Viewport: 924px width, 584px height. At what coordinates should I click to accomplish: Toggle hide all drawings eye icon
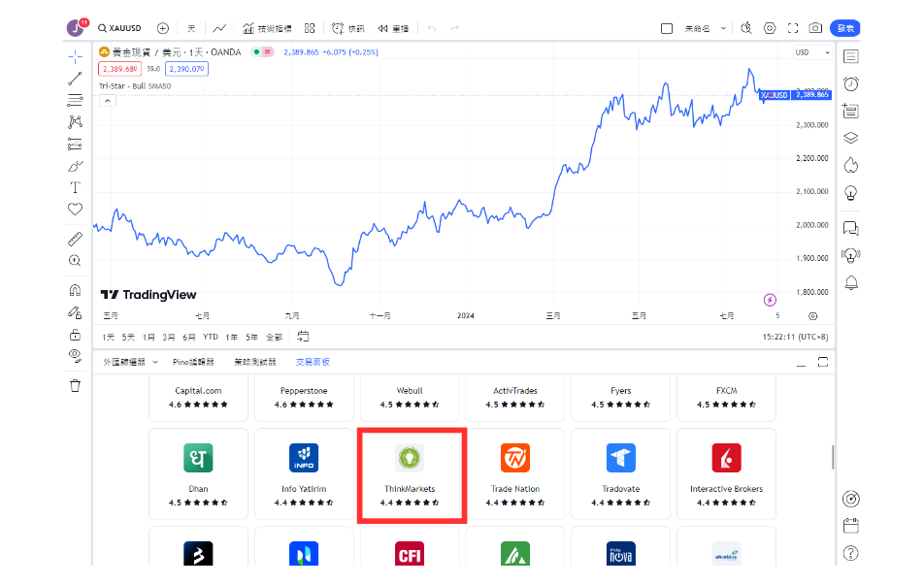75,356
